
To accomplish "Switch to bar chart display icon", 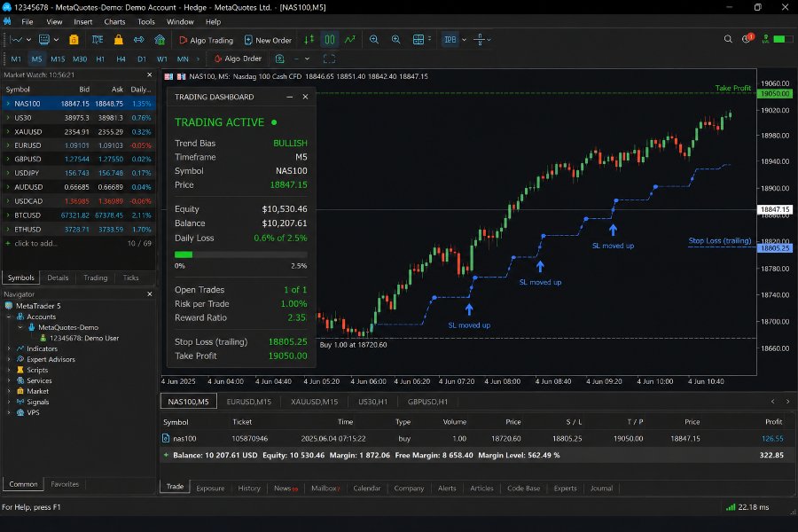I will [x=309, y=40].
